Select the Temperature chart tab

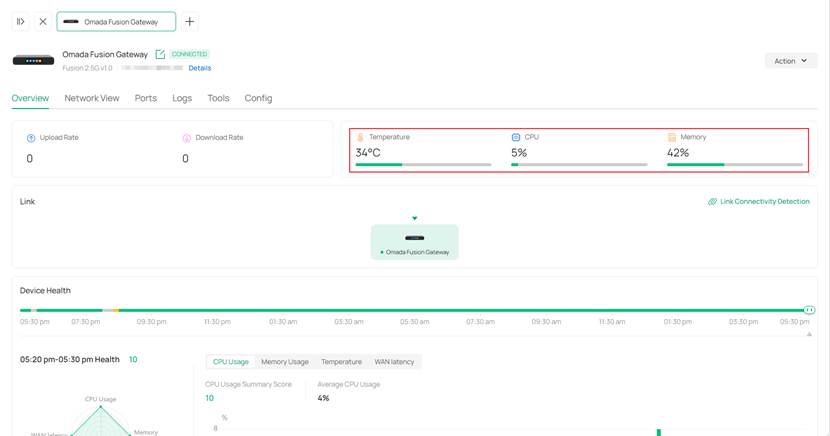tap(341, 362)
